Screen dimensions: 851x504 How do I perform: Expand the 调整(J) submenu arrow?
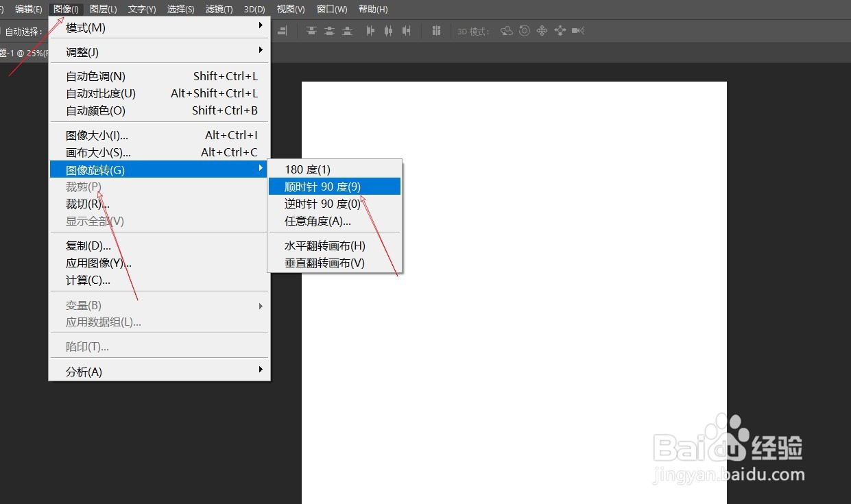(261, 50)
